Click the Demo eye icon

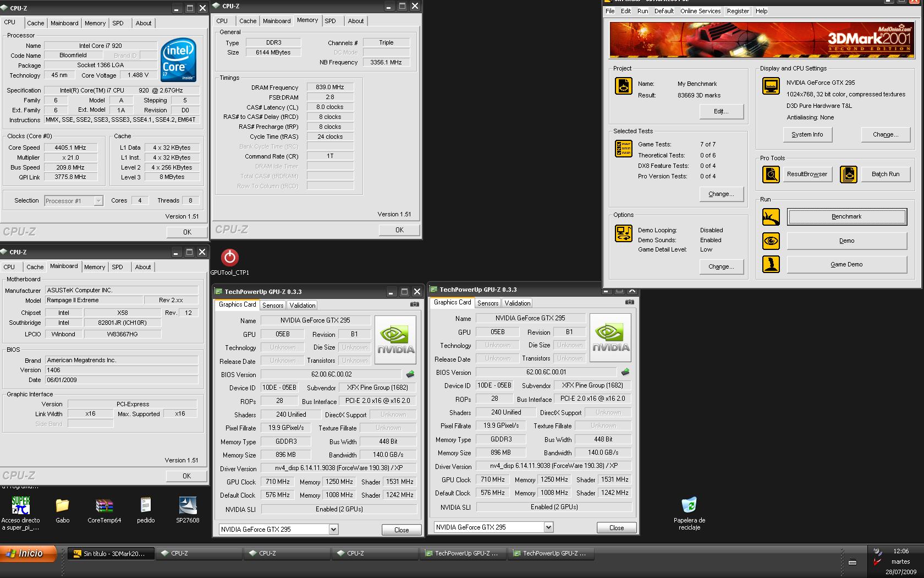(x=771, y=241)
